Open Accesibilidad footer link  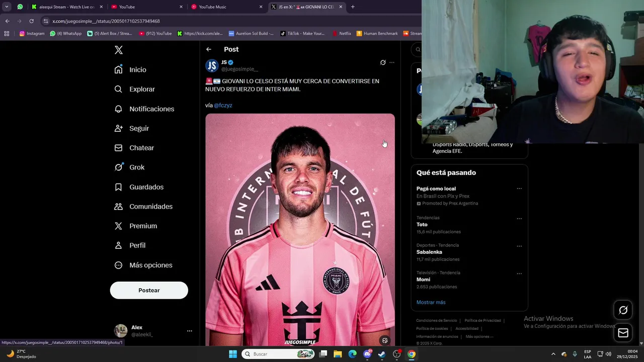(x=467, y=328)
